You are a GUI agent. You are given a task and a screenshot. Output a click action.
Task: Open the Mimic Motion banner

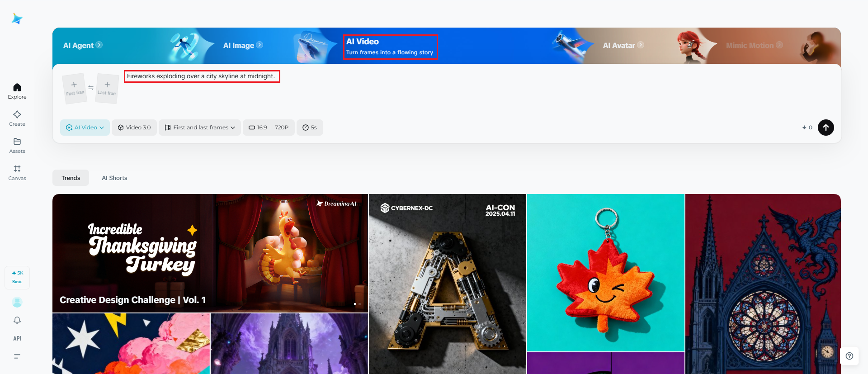pos(755,45)
